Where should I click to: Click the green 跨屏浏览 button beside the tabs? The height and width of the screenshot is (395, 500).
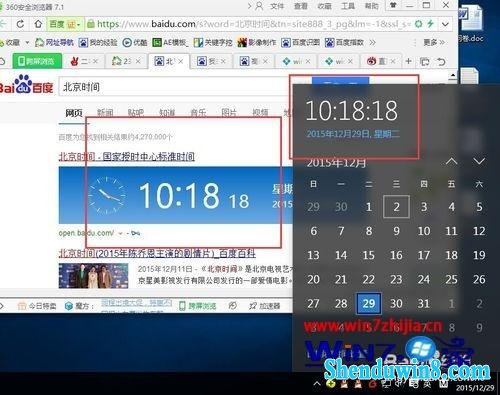(x=37, y=61)
